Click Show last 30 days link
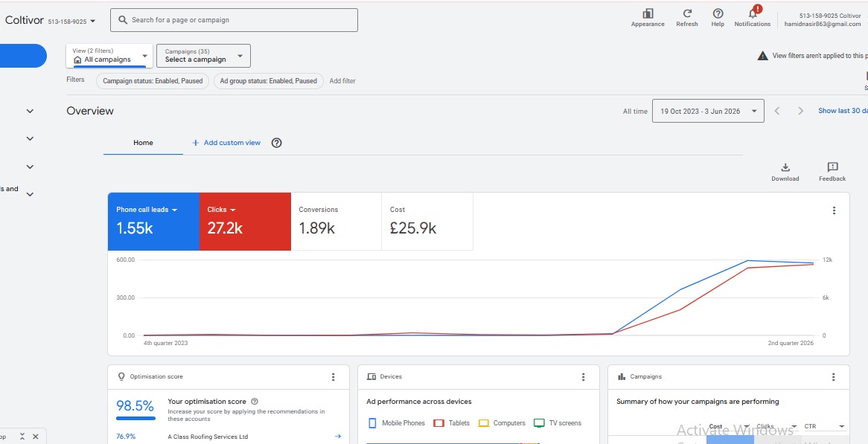 [x=843, y=111]
